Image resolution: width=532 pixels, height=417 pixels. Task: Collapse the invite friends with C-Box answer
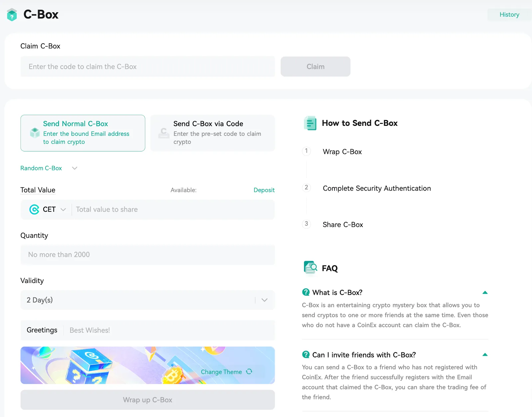tap(485, 355)
